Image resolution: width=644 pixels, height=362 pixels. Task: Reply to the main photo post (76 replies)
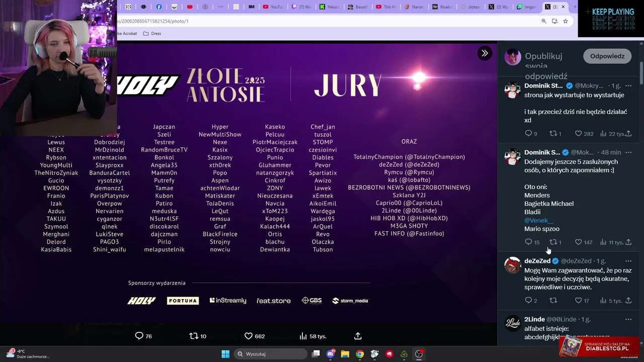pyautogui.click(x=143, y=336)
